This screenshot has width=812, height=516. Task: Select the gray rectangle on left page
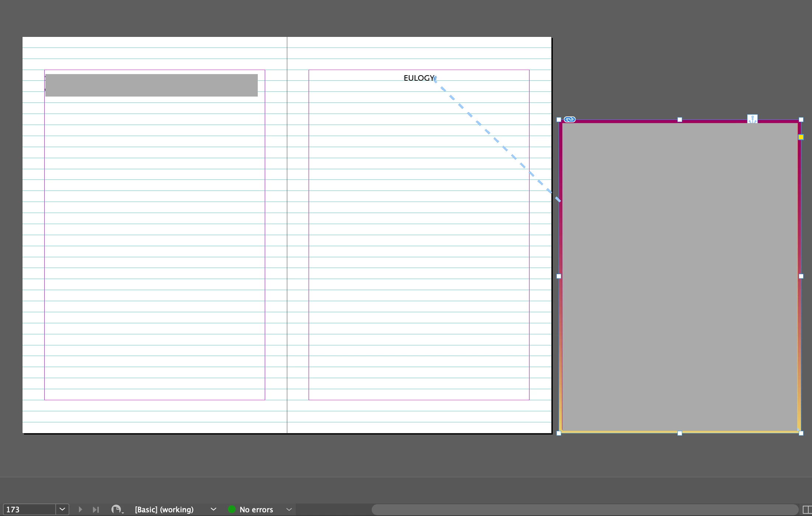[151, 85]
